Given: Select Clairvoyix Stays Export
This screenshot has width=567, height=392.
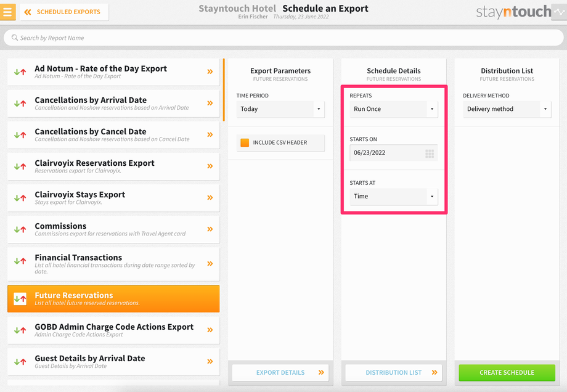Looking at the screenshot, I should pyautogui.click(x=113, y=198).
